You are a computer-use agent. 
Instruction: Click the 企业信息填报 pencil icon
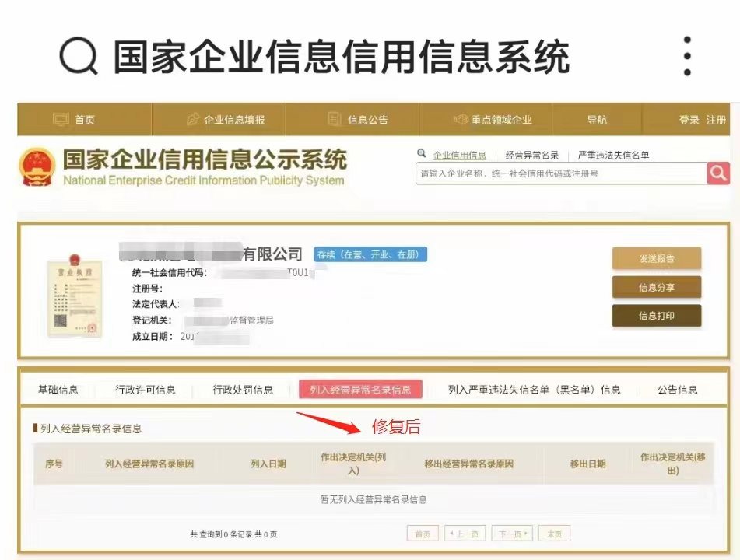coord(192,119)
